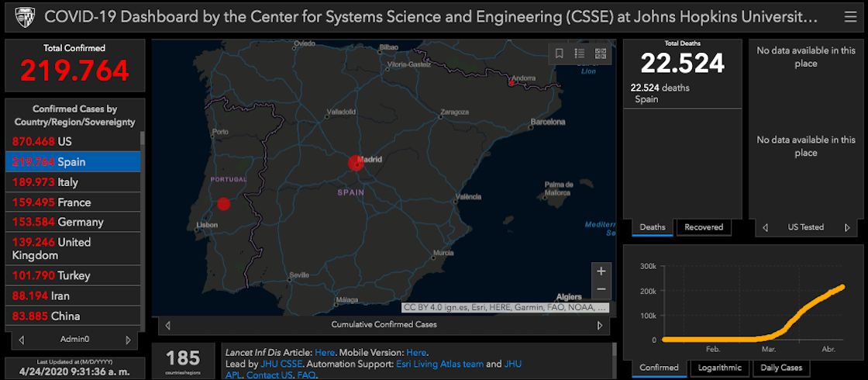868x380 pixels.
Task: Click the Johns Hopkins logo in header
Action: [19, 16]
